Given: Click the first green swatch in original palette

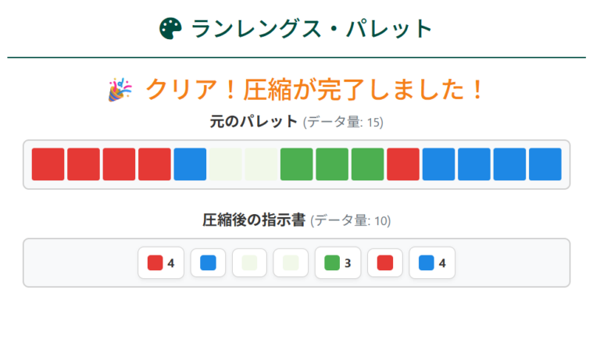Looking at the screenshot, I should point(297,164).
